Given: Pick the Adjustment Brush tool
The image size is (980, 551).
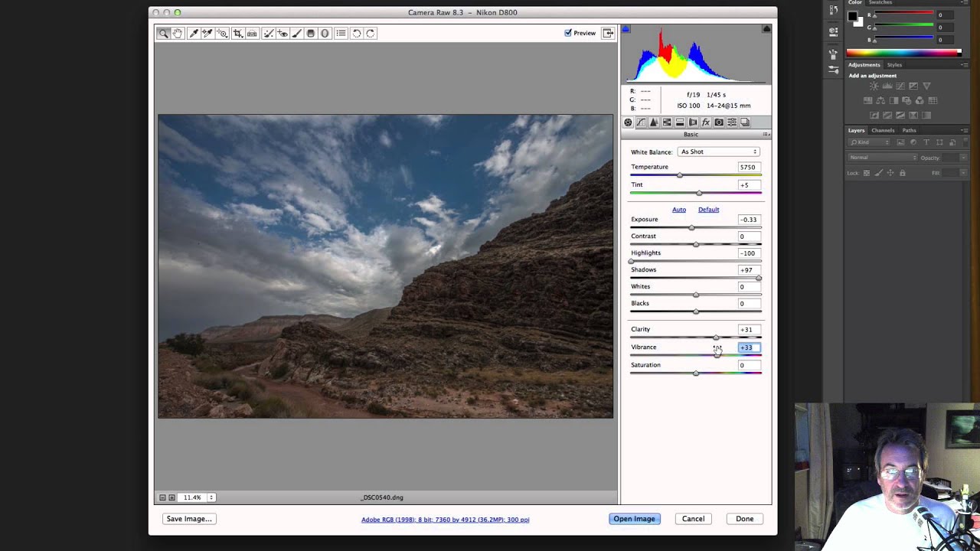Looking at the screenshot, I should pos(296,34).
